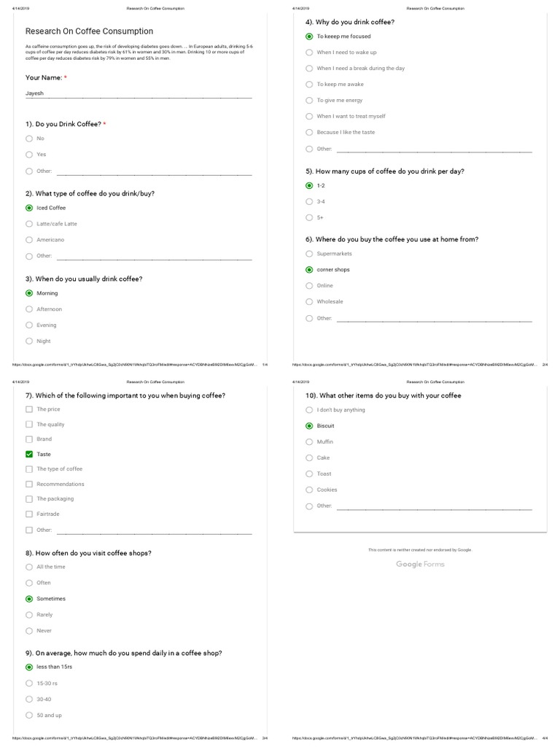Viewport: 560px width, 747px height.
Task: Select "3-4" cups per day
Action: tap(309, 201)
